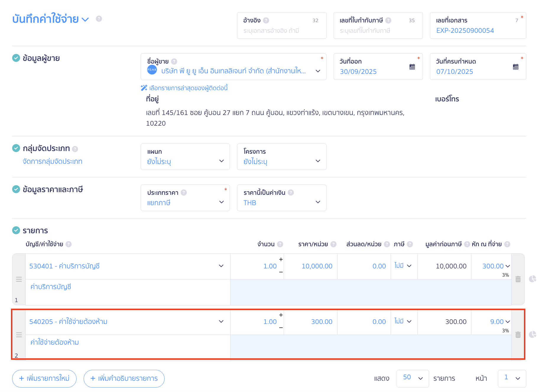Viewport: 539px width, 392px height.
Task: Open pie chart allocation for row 1
Action: (532, 279)
